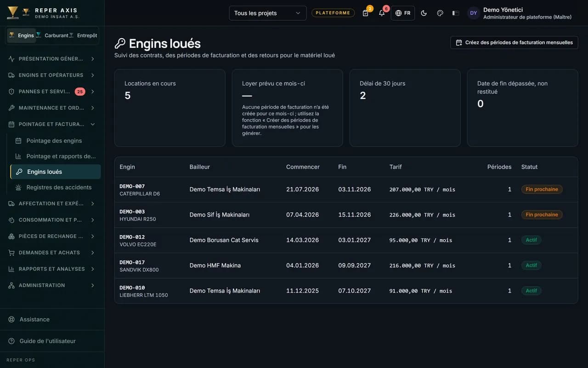Click the Pointage des engins calendar icon
The height and width of the screenshot is (368, 588).
coord(18,141)
